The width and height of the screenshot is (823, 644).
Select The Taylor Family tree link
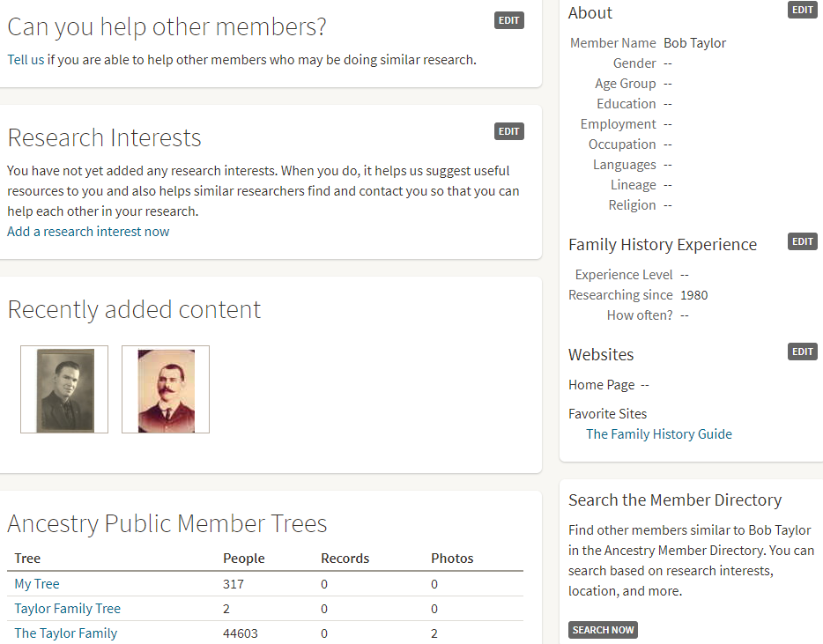click(65, 633)
